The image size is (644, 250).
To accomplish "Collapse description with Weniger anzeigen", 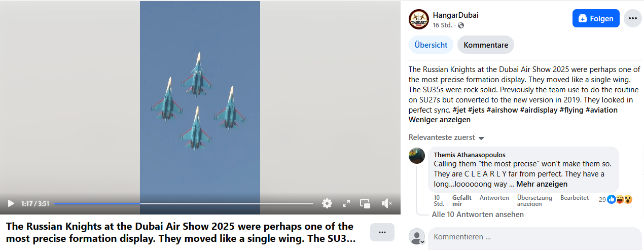I will click(440, 120).
